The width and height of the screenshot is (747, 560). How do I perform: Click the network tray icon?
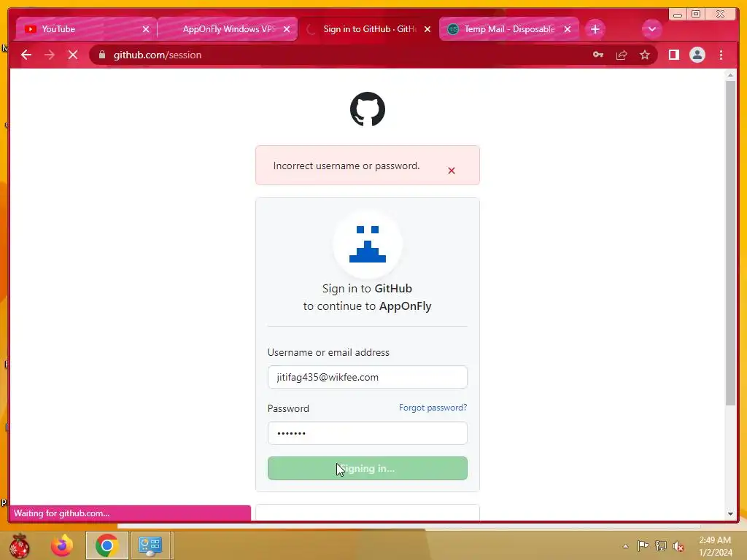coord(661,546)
